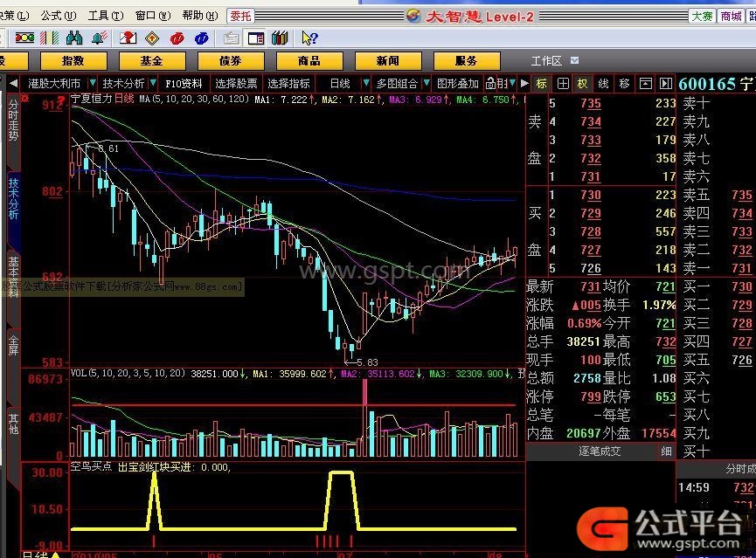756x558 pixels.
Task: Open the 选择股票 tab
Action: [236, 84]
